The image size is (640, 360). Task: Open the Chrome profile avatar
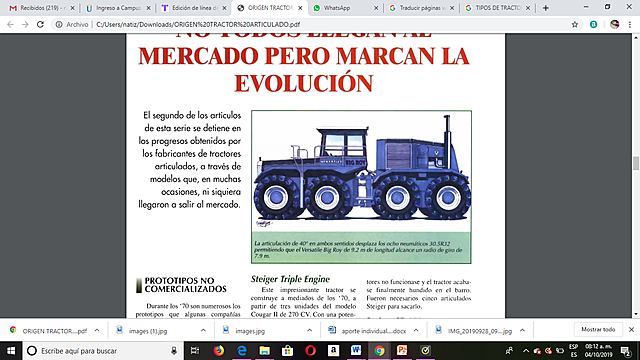pyautogui.click(x=614, y=24)
